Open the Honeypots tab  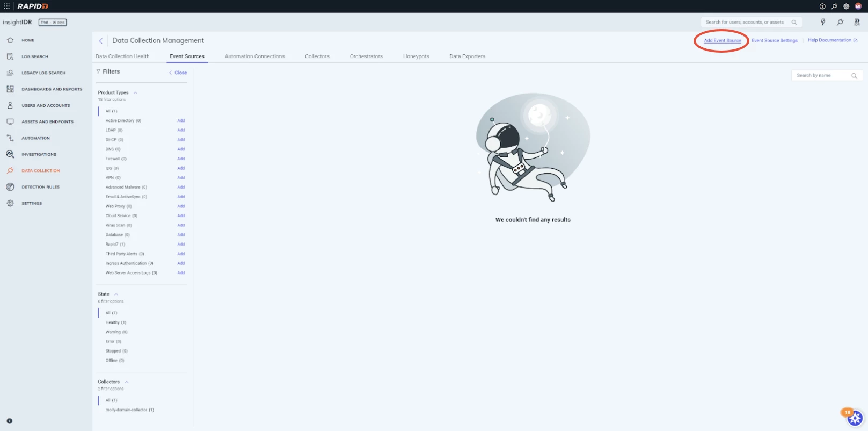point(416,56)
